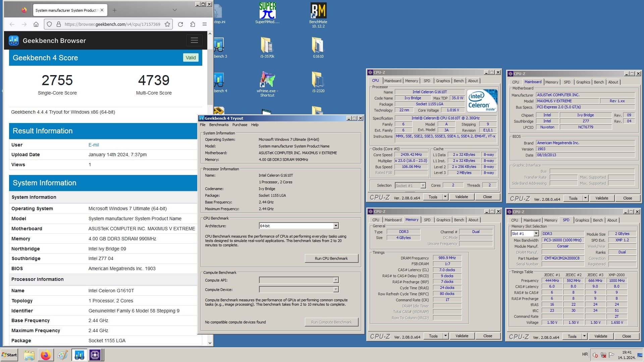
Task: Select the i5-3570k folder on desktop
Action: tap(267, 48)
